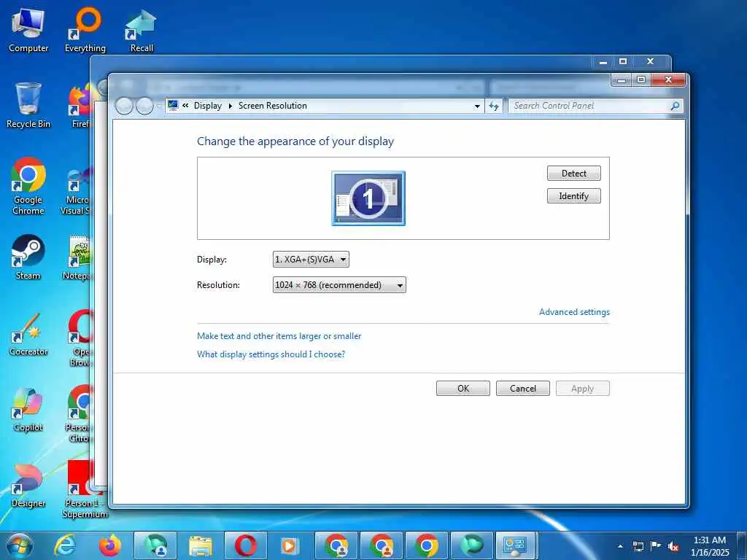747x560 pixels.
Task: Click the muted volume tray icon
Action: (673, 546)
